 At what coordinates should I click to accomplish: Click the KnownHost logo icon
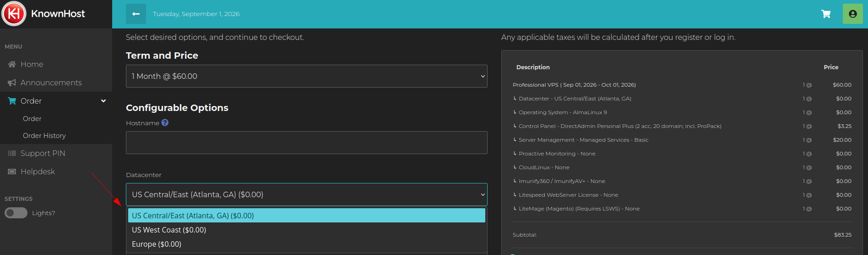14,14
